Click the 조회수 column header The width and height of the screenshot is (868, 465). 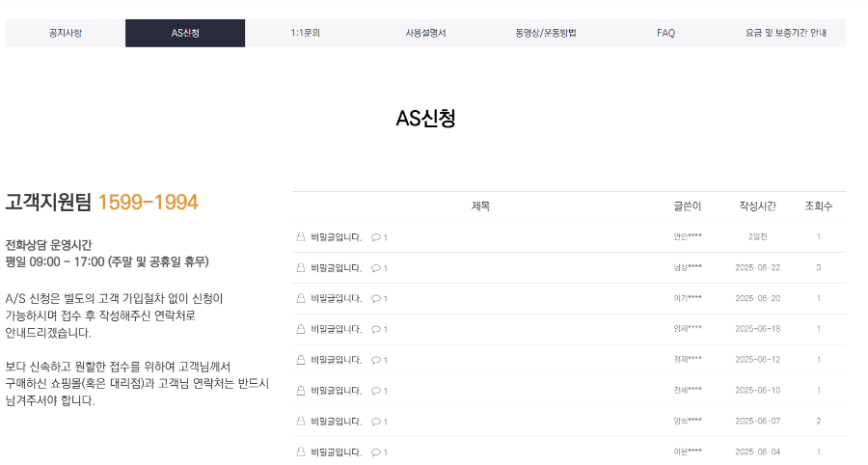[x=818, y=205]
